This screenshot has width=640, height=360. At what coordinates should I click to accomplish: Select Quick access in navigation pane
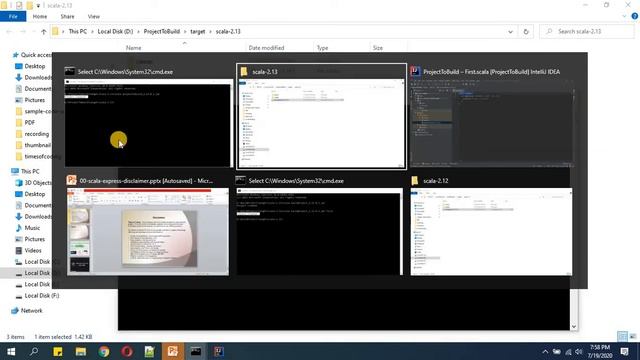32,55
